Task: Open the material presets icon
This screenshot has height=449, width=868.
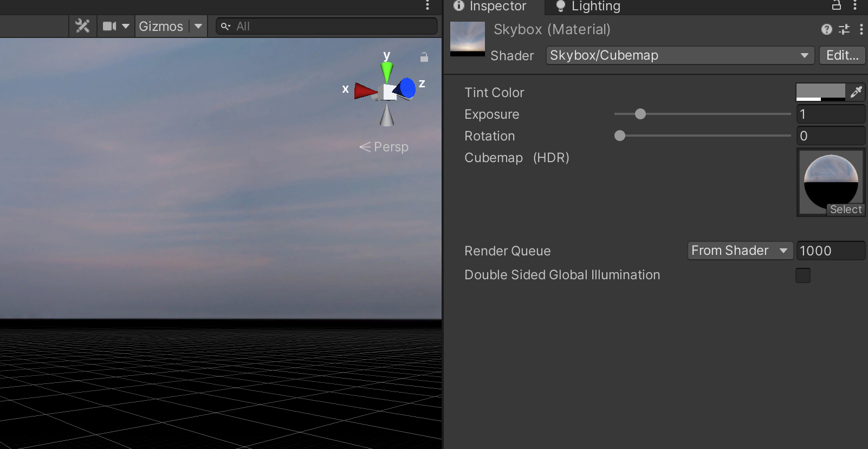Action: pyautogui.click(x=844, y=29)
